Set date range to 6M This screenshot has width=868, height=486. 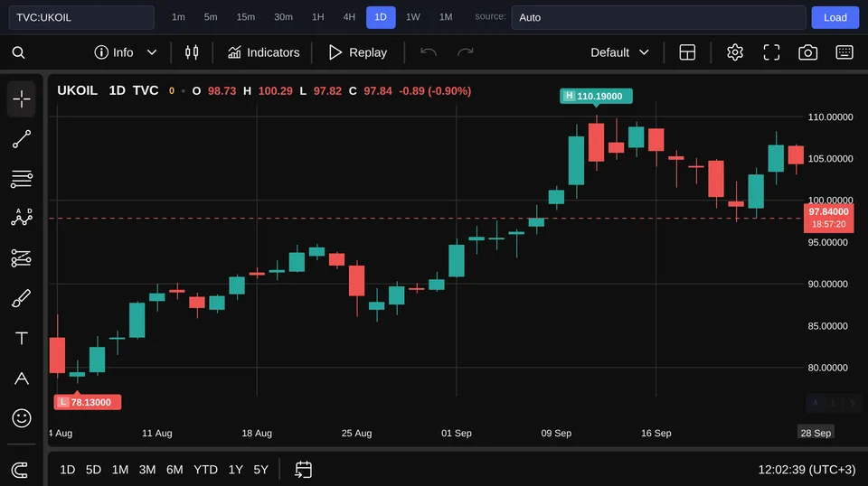pyautogui.click(x=175, y=470)
